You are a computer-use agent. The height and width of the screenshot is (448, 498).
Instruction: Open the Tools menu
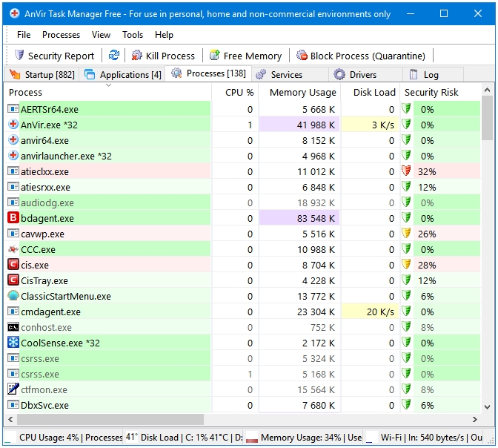[133, 35]
